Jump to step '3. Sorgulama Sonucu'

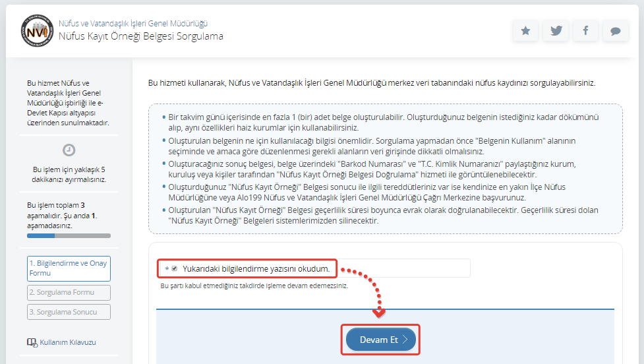coord(69,312)
